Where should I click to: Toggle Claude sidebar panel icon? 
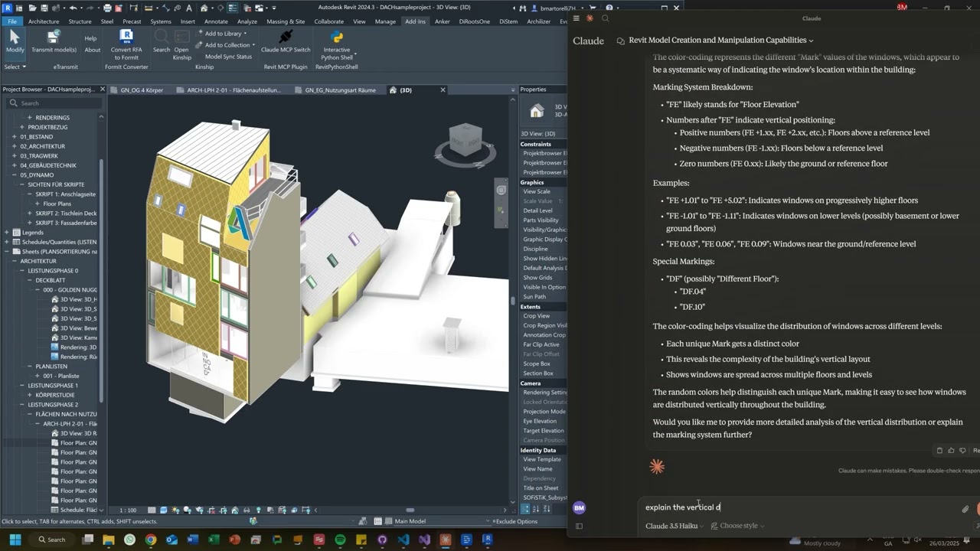pyautogui.click(x=579, y=526)
